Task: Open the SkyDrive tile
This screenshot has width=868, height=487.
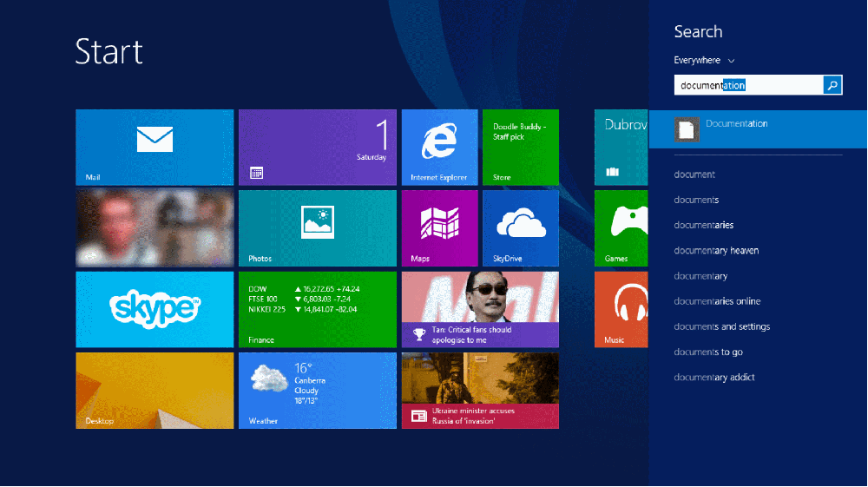Action: coord(520,228)
